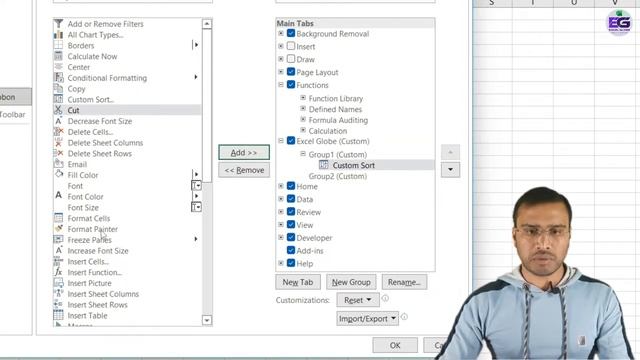
Task: Select the Font Color letter icon
Action: (x=58, y=196)
